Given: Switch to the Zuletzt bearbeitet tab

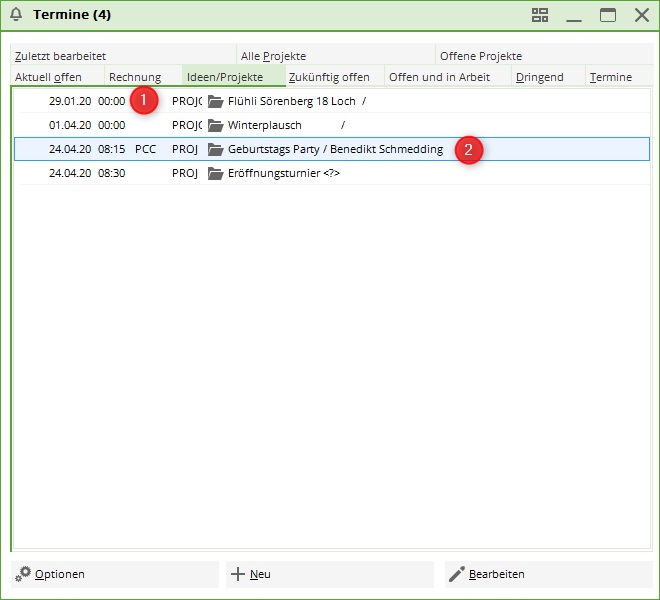Looking at the screenshot, I should coord(60,56).
